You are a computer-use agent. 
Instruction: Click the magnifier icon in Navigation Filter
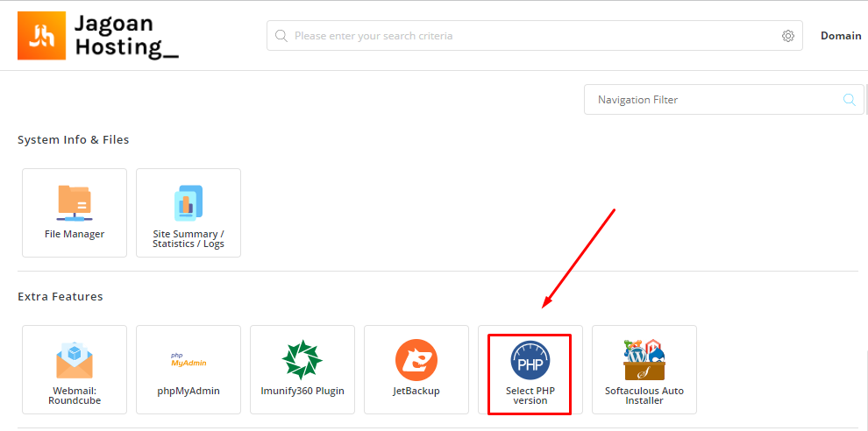(850, 100)
